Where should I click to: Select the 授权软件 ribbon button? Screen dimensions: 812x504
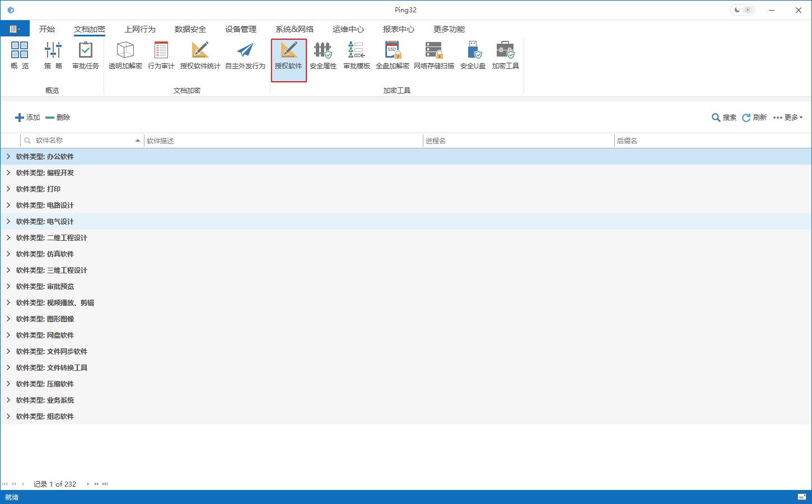(x=289, y=60)
